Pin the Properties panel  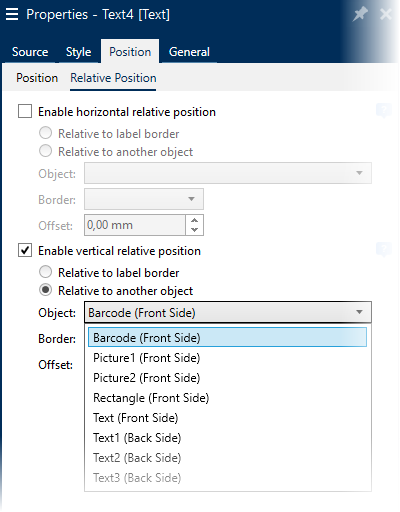(360, 14)
